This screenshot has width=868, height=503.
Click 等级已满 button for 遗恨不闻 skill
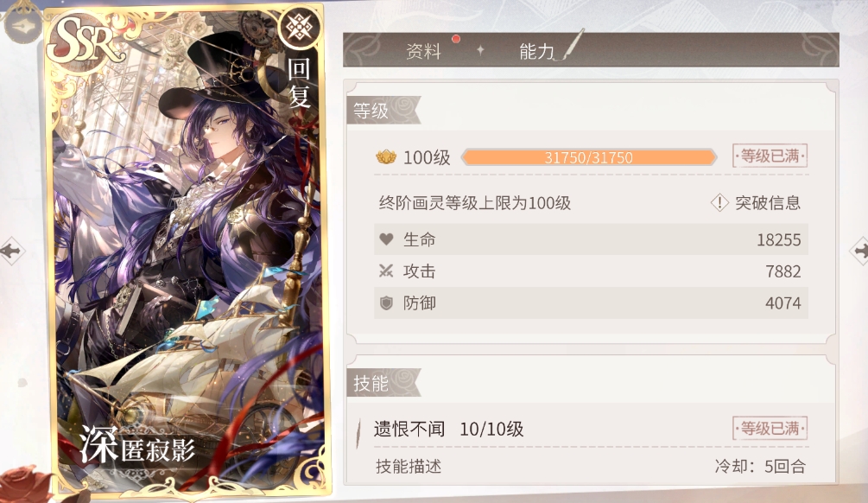click(x=770, y=428)
